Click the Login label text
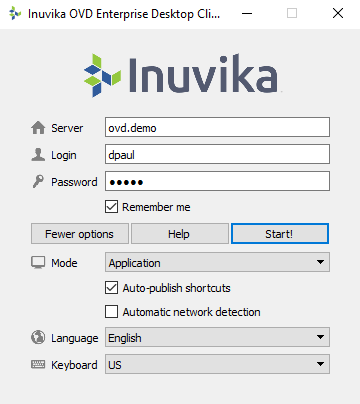The height and width of the screenshot is (404, 360). click(64, 155)
